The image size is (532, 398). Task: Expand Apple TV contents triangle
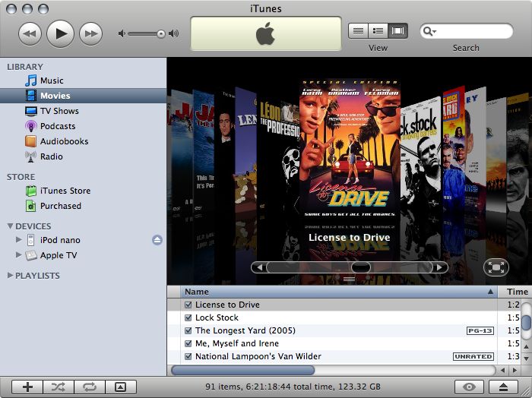click(x=18, y=254)
